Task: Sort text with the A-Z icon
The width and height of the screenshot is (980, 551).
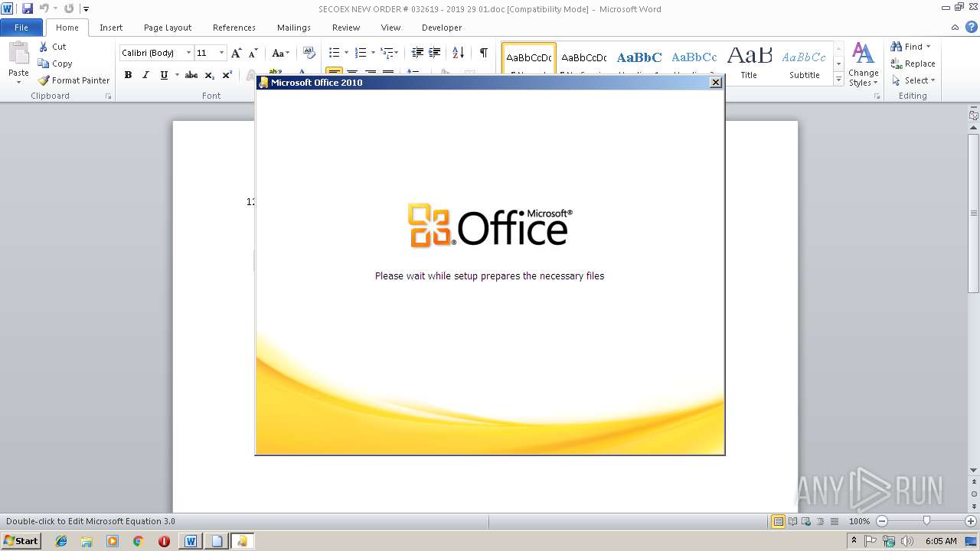Action: [x=458, y=53]
